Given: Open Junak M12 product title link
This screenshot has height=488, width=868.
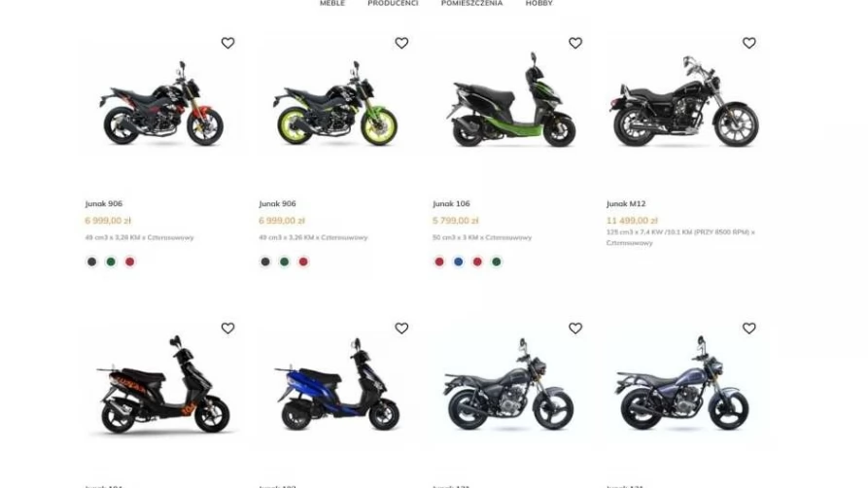Looking at the screenshot, I should (626, 204).
